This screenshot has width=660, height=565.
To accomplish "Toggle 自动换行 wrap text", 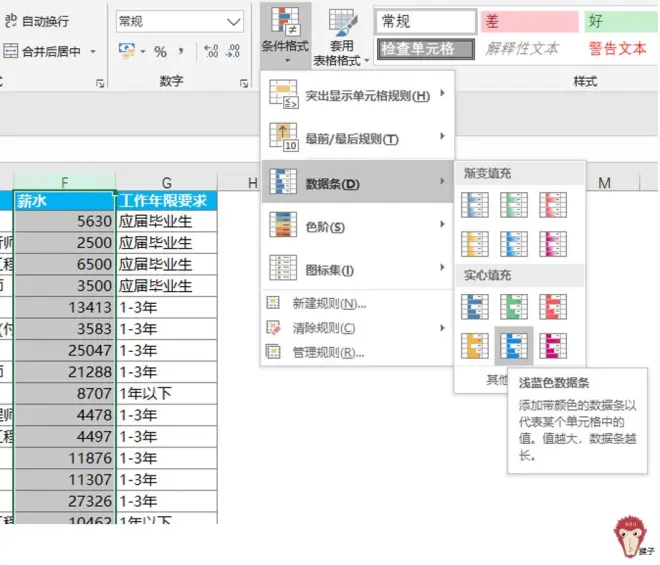I will 37,21.
